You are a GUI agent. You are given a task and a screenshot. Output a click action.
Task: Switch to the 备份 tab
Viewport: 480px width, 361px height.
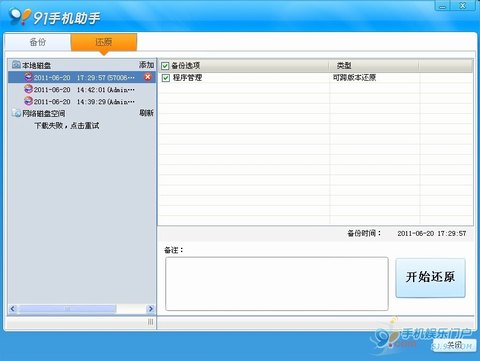37,42
